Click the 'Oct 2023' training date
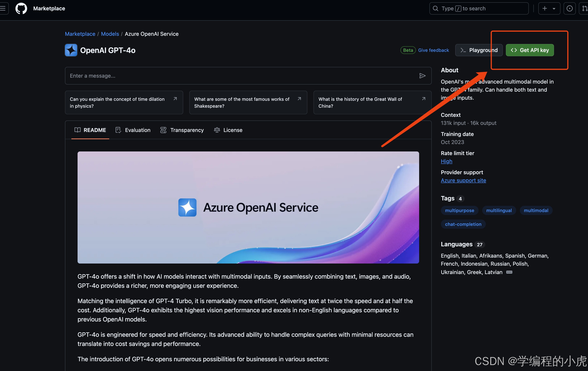Screen dimensions: 588x371 point(453,142)
